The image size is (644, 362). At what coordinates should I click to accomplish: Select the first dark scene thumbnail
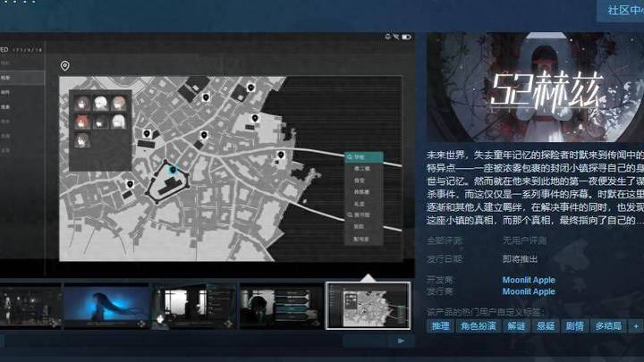(x=30, y=306)
